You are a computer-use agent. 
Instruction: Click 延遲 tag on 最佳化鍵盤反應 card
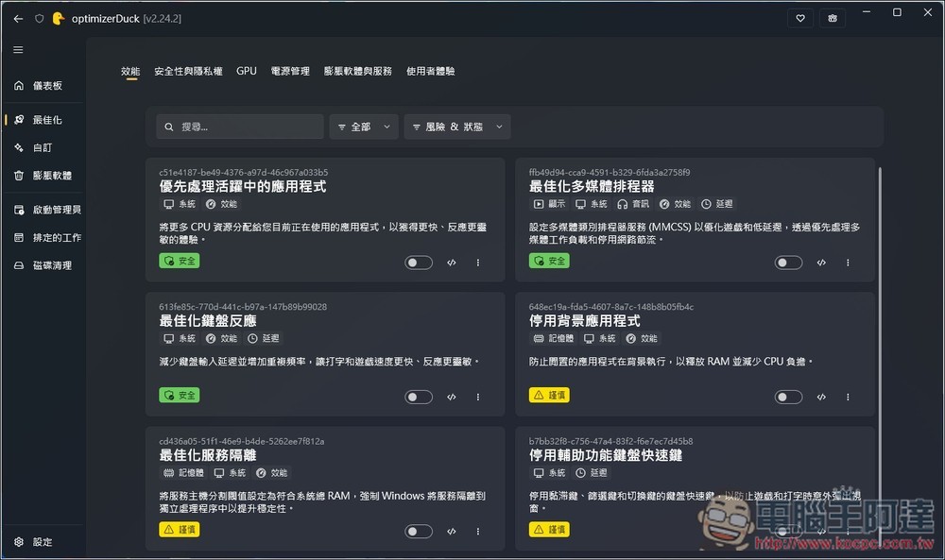tap(264, 338)
